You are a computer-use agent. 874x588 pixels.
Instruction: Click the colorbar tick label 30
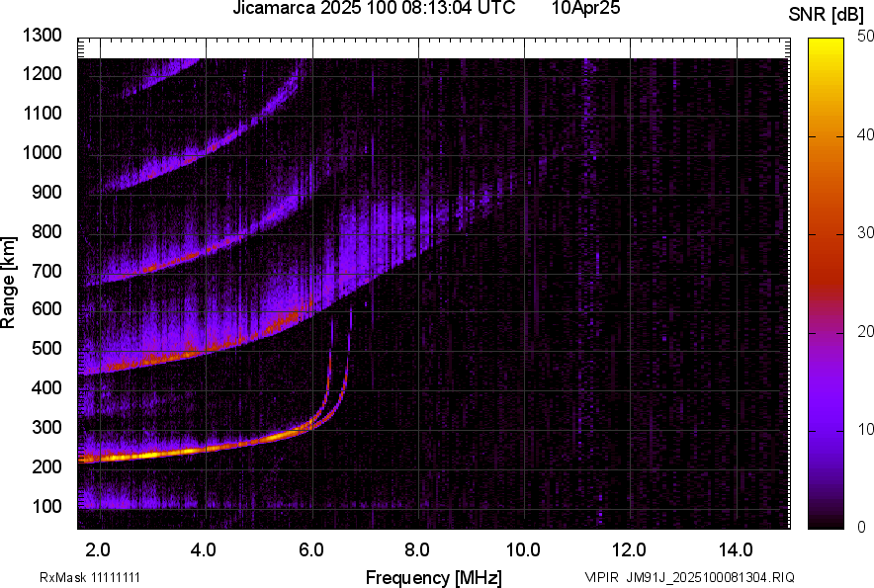[865, 232]
